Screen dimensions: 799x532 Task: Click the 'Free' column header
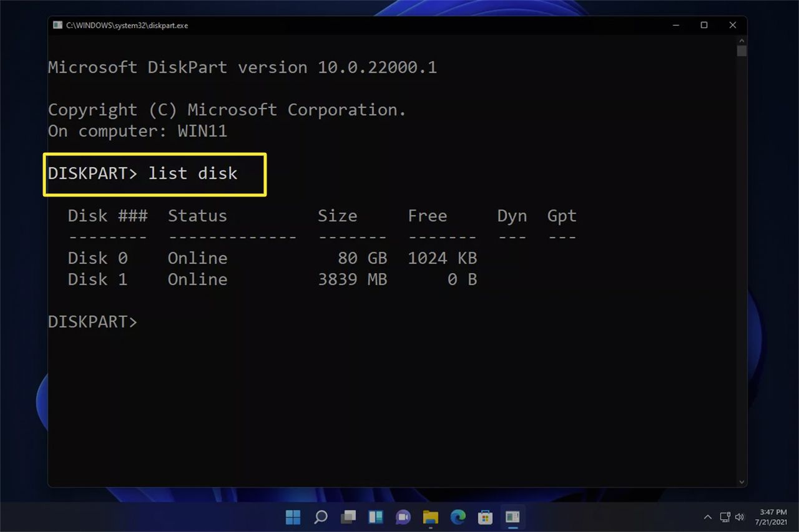coord(428,216)
